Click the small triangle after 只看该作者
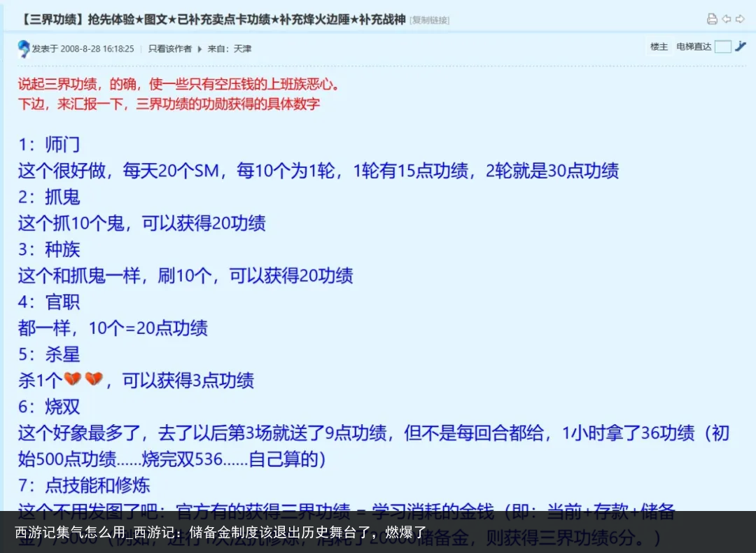 pos(199,49)
